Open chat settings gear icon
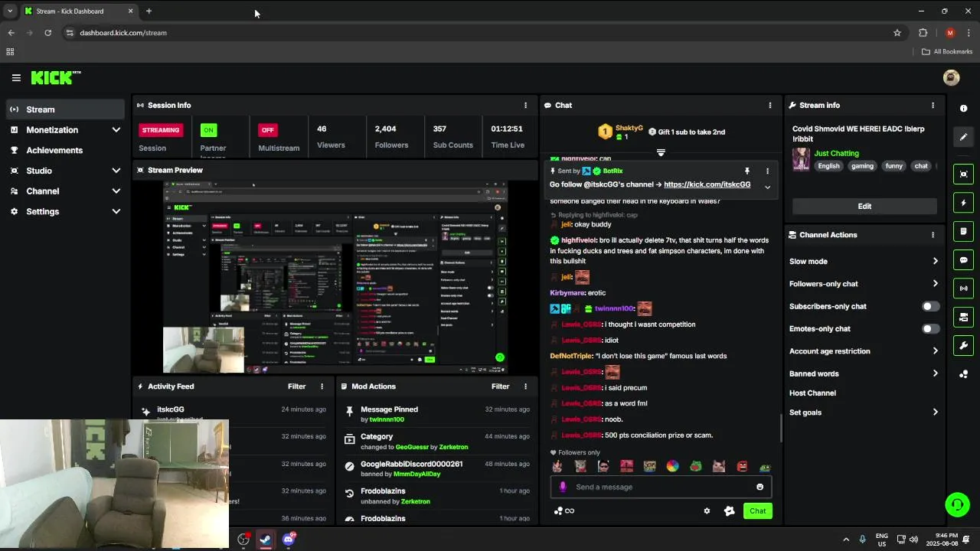Viewport: 980px width, 551px height. tap(707, 511)
